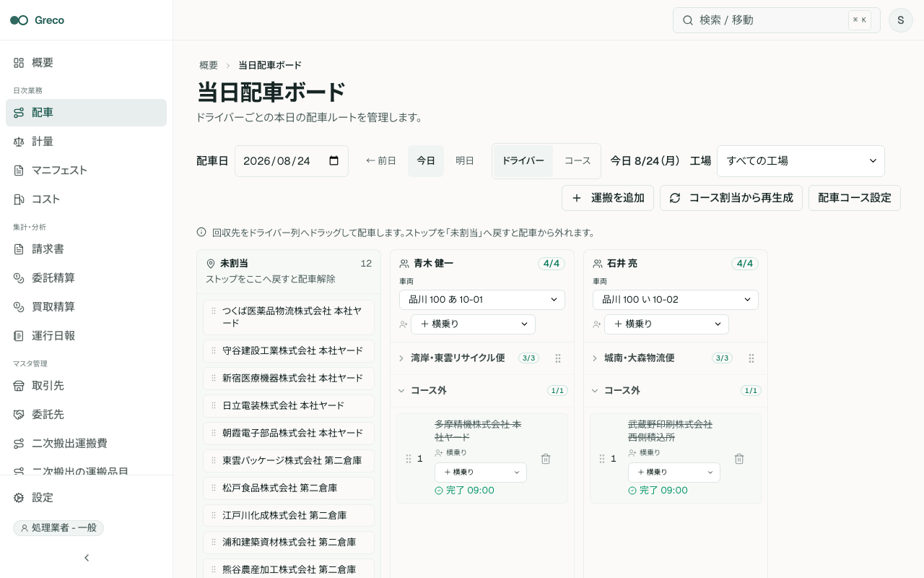The height and width of the screenshot is (578, 924).
Task: Open 青木 健一's ＋横乗り column dropdown
Action: pyautogui.click(x=473, y=324)
